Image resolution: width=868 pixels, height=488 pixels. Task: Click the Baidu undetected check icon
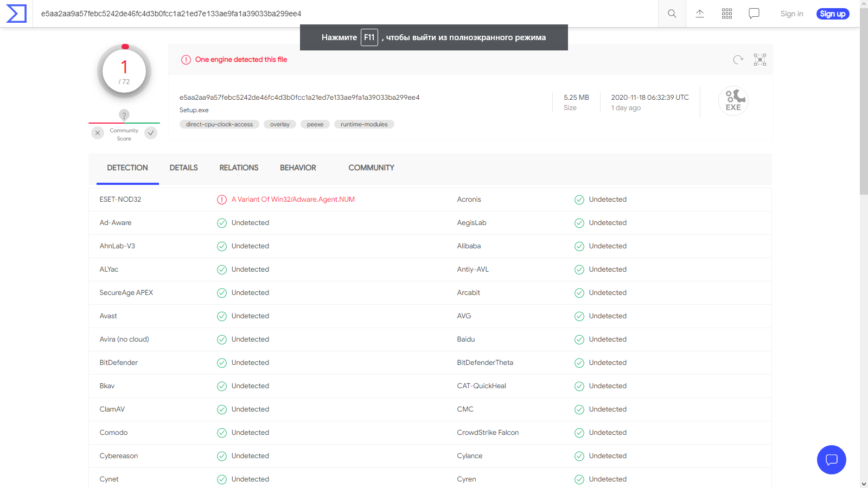579,339
